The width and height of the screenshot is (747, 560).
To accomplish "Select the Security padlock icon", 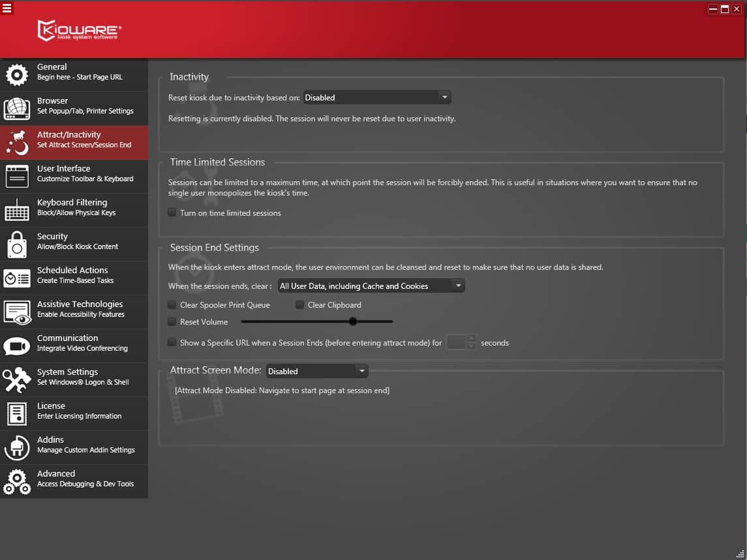I will pyautogui.click(x=17, y=244).
